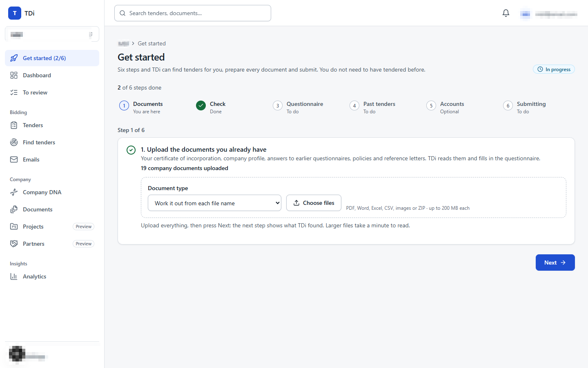Click the Projects folder icon

point(14,227)
